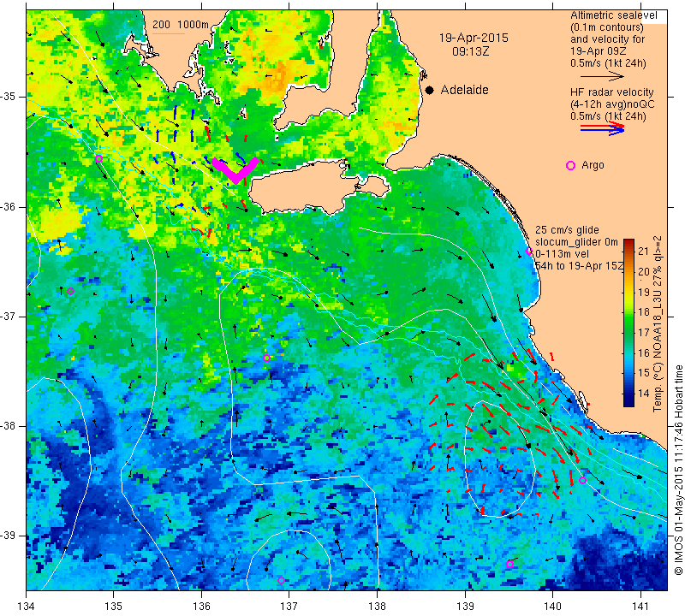This screenshot has height=616, width=685.
Task: Click the Argo float circle near 139.5E, 39.3S
Action: click(509, 564)
